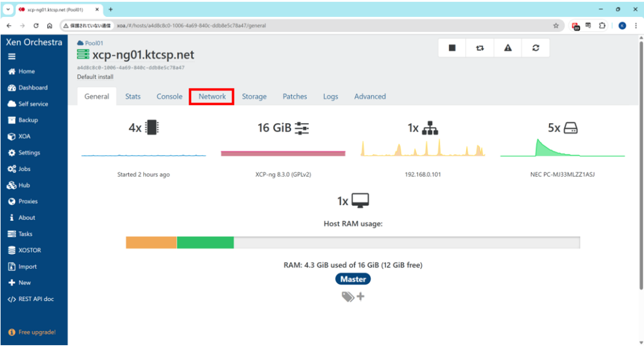Screen dimensions: 644x347
Task: Click the reboot host circular arrows icon
Action: click(x=535, y=48)
